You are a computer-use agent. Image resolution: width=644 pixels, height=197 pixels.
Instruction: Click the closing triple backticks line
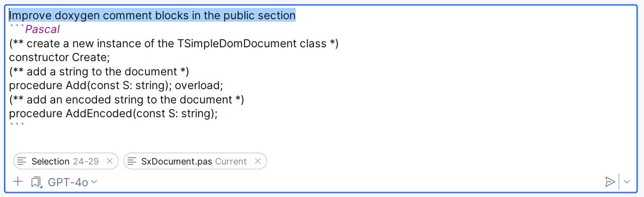click(x=17, y=126)
